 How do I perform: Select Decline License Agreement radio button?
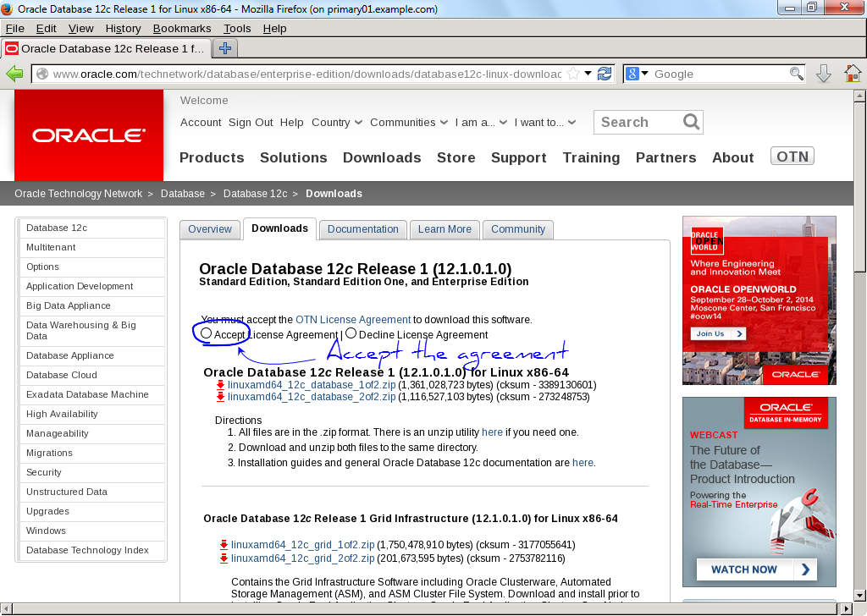coord(351,333)
